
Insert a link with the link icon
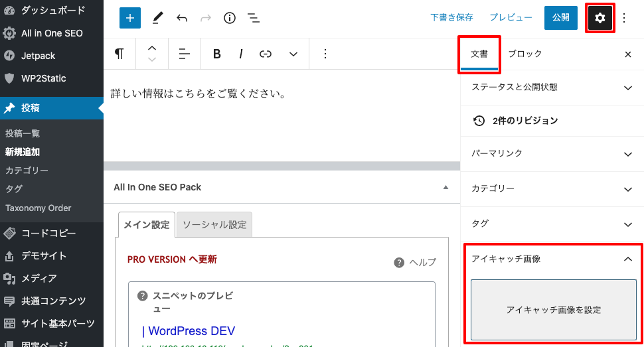(266, 54)
